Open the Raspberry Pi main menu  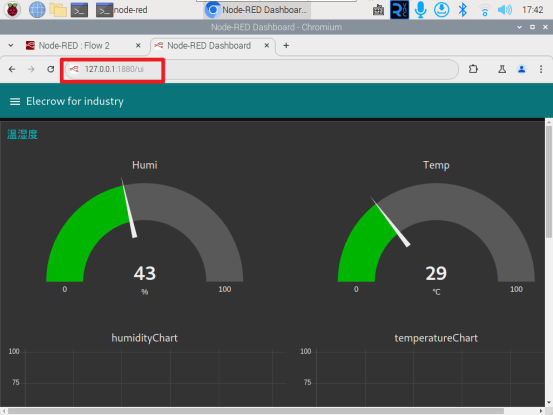click(x=12, y=10)
